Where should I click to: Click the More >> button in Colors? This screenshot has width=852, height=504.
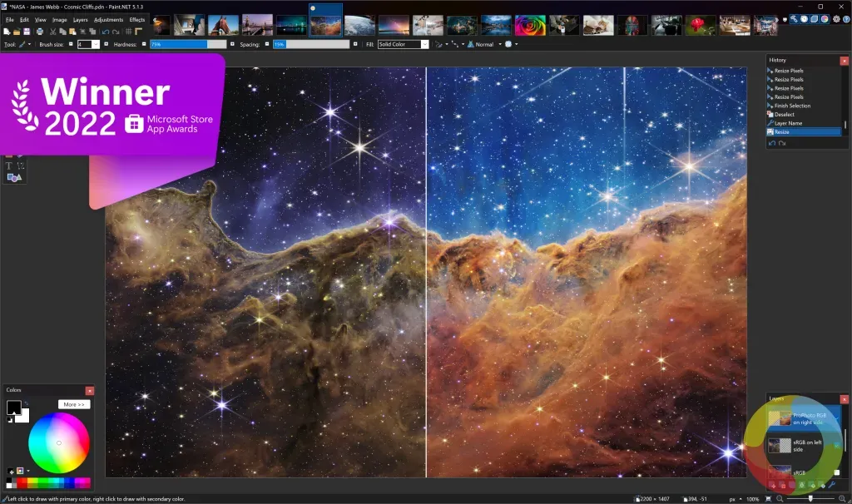(74, 404)
